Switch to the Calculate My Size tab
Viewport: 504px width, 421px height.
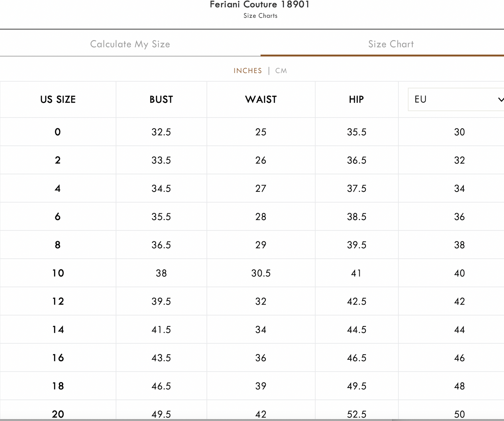[x=130, y=44]
